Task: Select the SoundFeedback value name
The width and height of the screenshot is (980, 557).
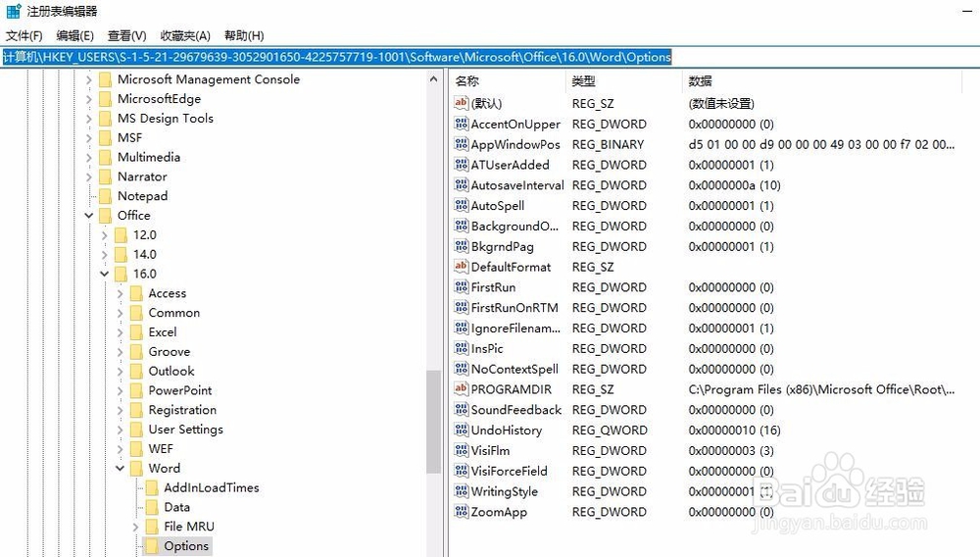Action: click(x=516, y=410)
